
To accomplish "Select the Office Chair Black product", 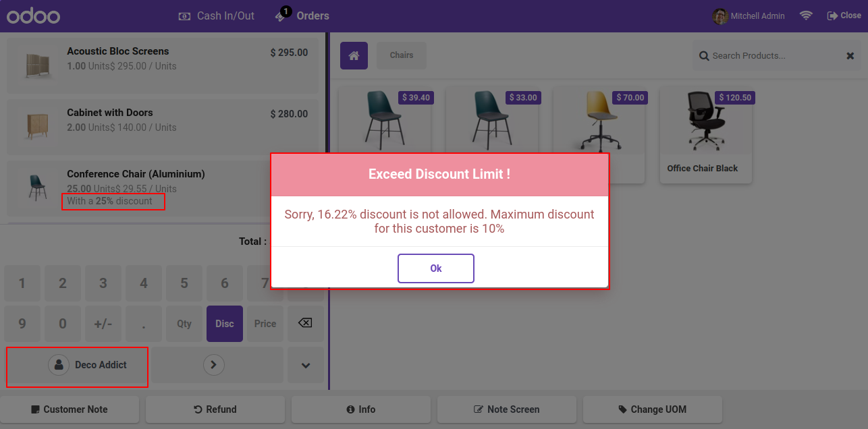I will point(706,135).
